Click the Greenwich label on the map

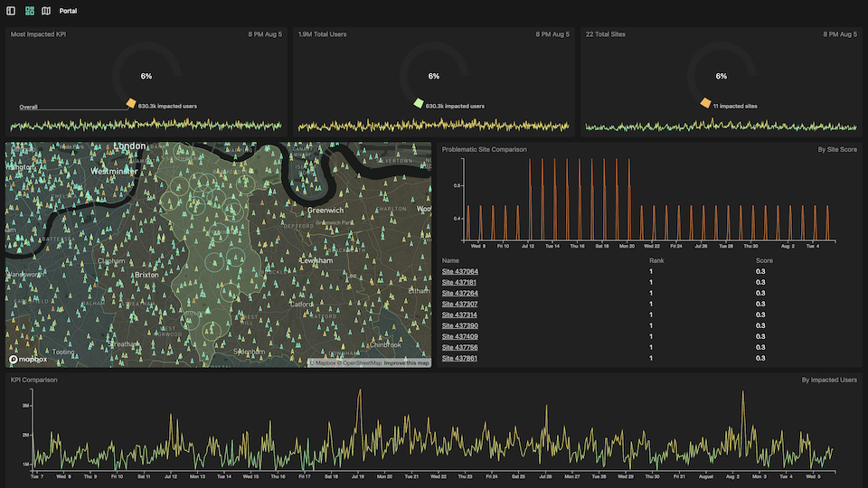click(325, 211)
